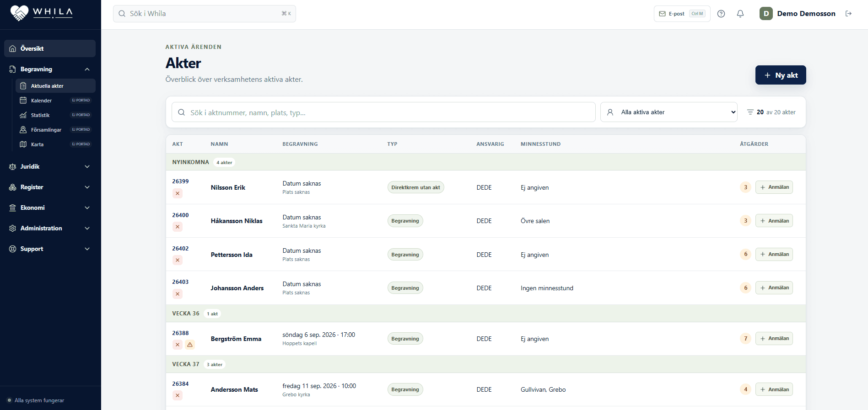The width and height of the screenshot is (868, 410).
Task: Click red X icon for akt 26399
Action: pyautogui.click(x=178, y=193)
